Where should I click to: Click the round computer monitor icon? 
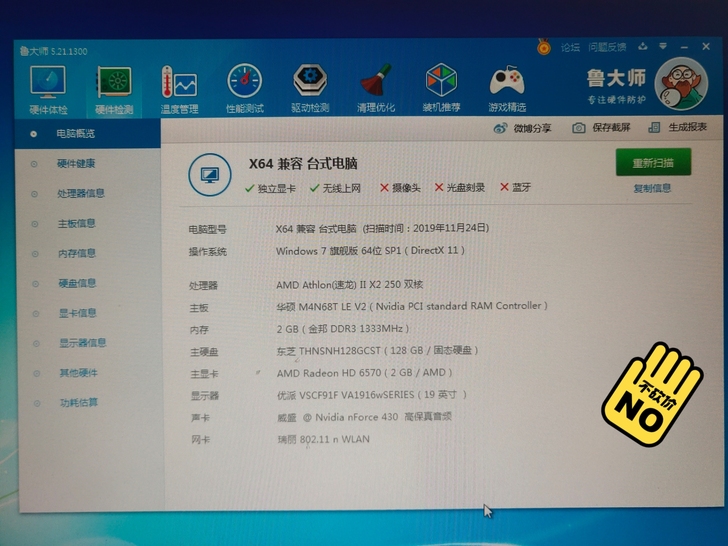210,175
